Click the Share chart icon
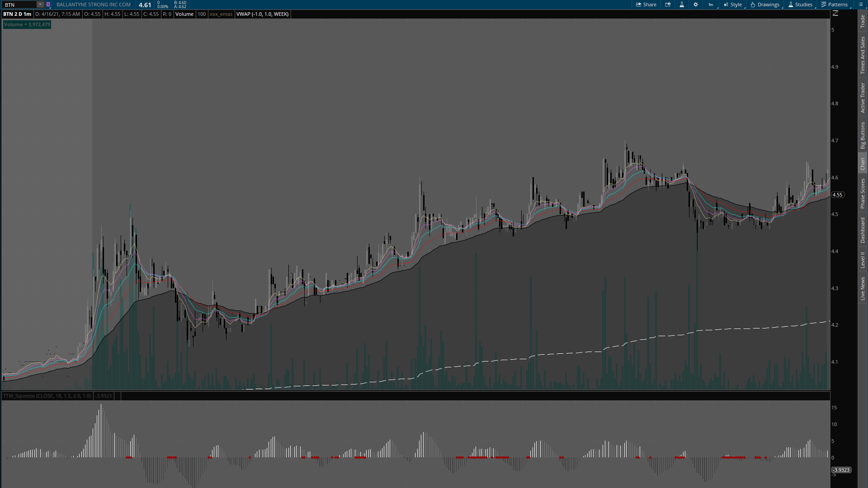This screenshot has width=868, height=488. point(646,5)
